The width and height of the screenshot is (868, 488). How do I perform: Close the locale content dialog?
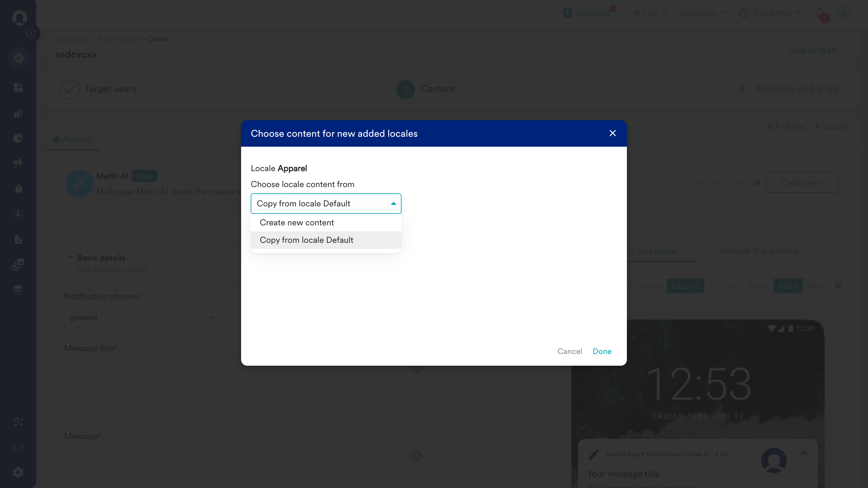pyautogui.click(x=613, y=133)
